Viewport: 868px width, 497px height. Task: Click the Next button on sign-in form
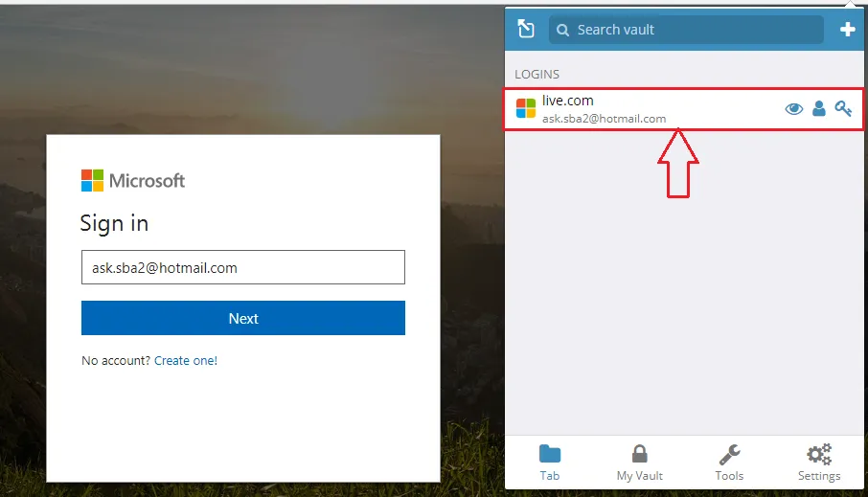[x=243, y=318]
